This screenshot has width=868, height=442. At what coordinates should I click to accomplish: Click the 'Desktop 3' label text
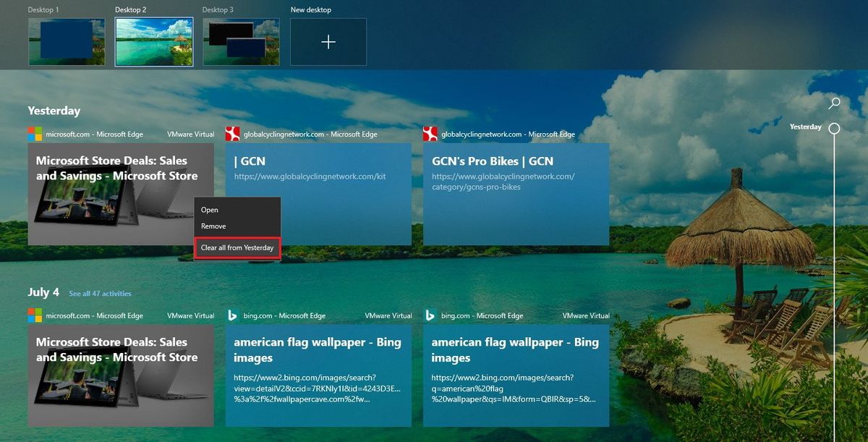coord(218,10)
